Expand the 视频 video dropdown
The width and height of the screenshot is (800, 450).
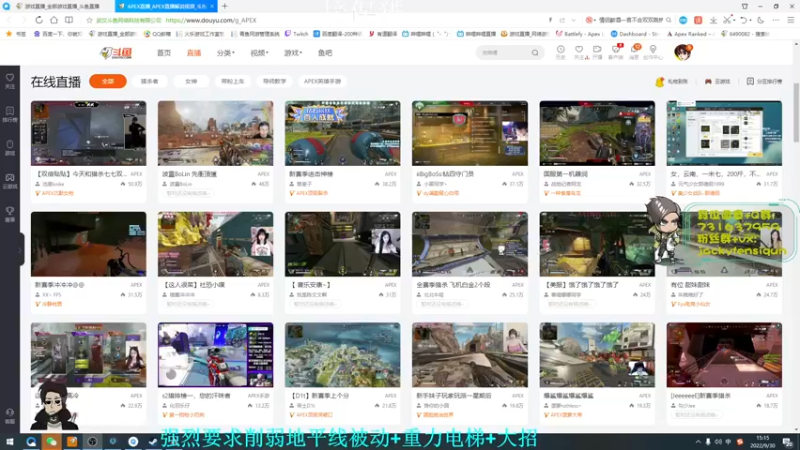pos(259,53)
